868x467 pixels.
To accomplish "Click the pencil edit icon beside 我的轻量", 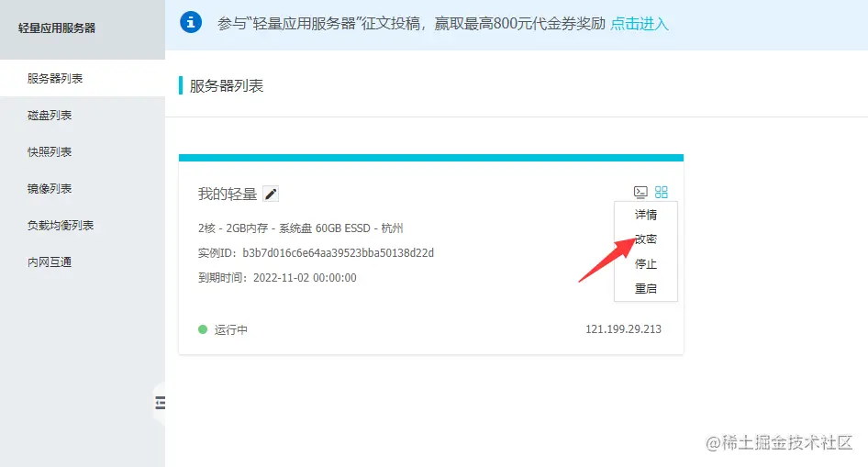I will (x=270, y=195).
